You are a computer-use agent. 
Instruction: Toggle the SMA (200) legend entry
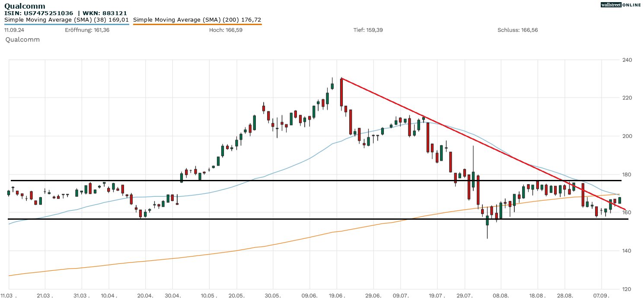pyautogui.click(x=197, y=19)
